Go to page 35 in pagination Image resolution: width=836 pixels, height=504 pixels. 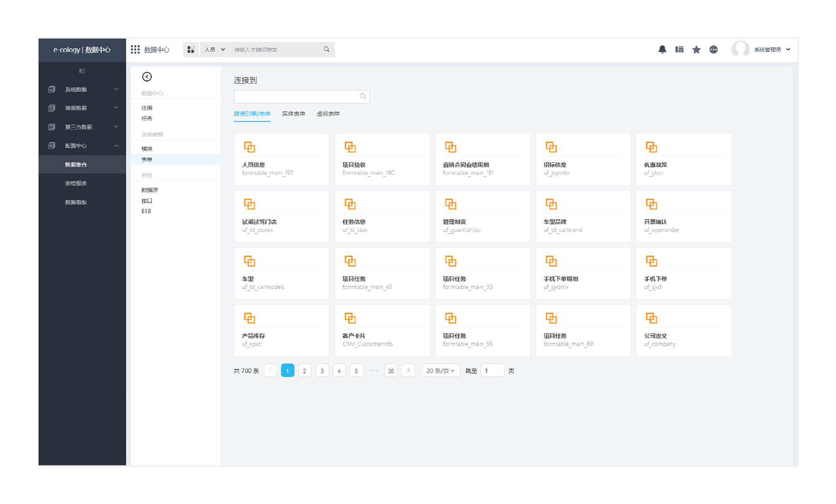391,371
